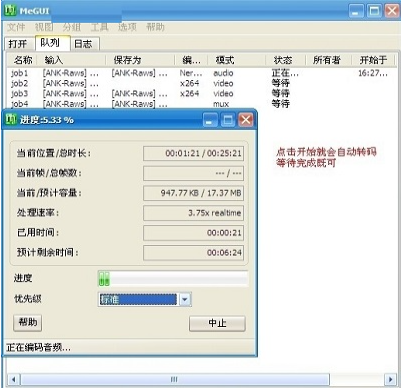
Task: Open the 优先级 priority dropdown arrow
Action: click(x=185, y=299)
